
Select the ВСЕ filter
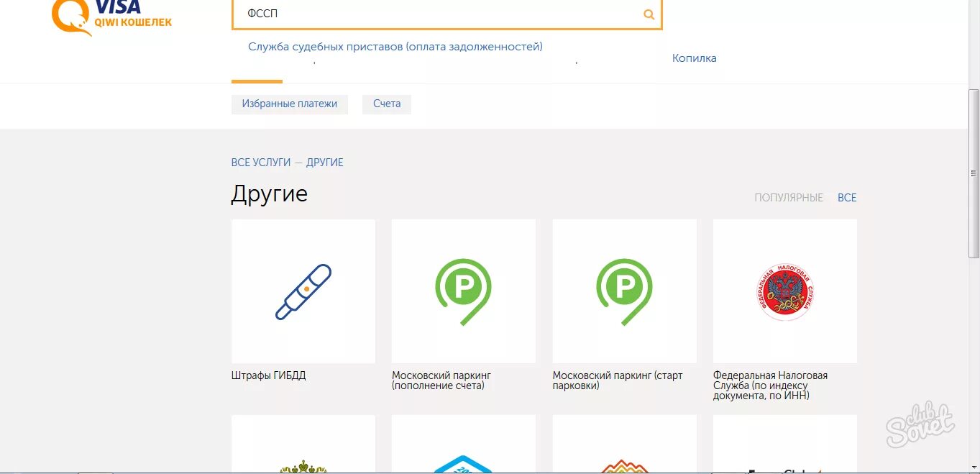coord(847,198)
